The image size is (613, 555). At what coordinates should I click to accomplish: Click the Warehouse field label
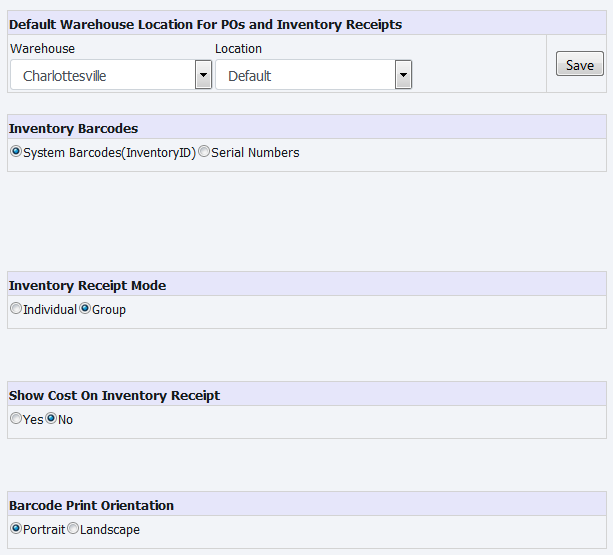coord(42,49)
